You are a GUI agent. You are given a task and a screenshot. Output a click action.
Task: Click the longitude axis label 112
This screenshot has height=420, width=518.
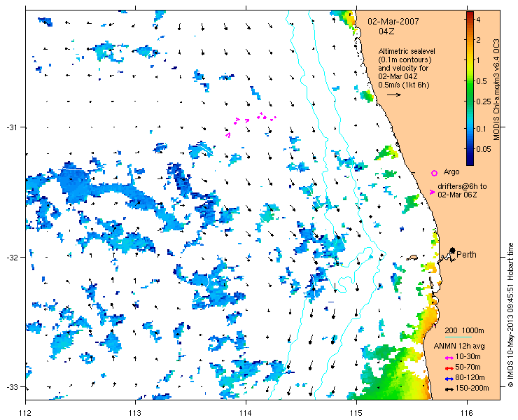(25, 413)
